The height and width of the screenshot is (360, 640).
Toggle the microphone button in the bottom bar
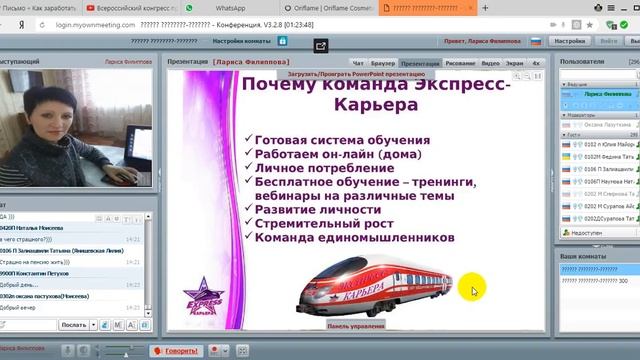click(68, 351)
